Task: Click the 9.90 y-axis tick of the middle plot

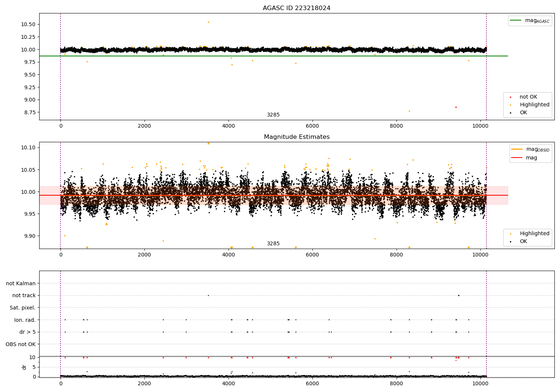Action: pos(30,236)
